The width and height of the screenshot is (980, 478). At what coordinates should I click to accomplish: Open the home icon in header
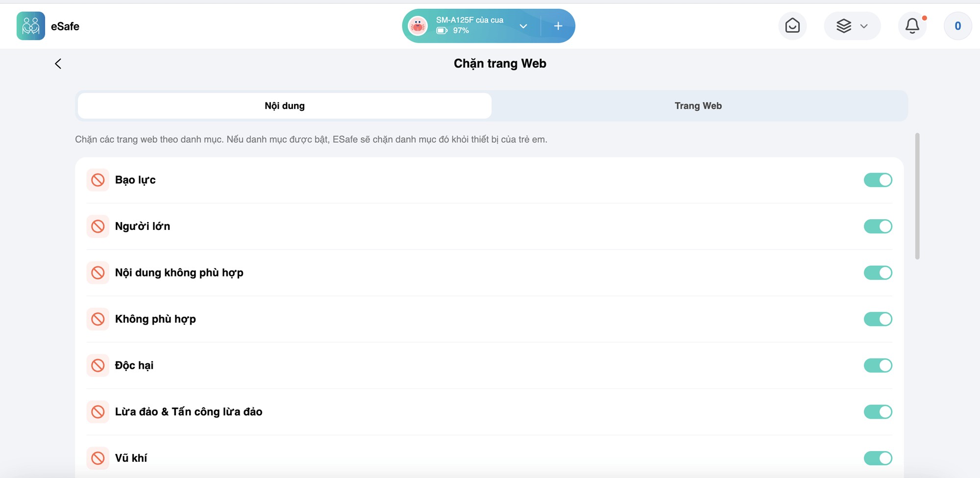(x=792, y=26)
